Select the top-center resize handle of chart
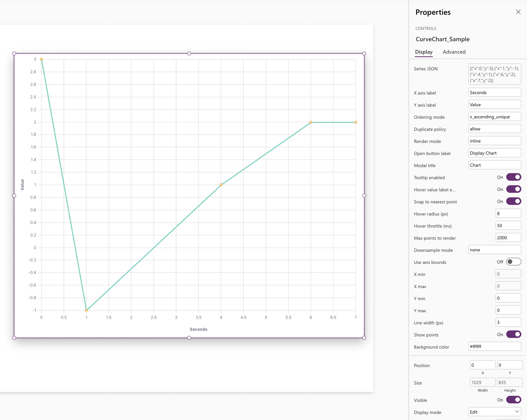 tap(189, 53)
